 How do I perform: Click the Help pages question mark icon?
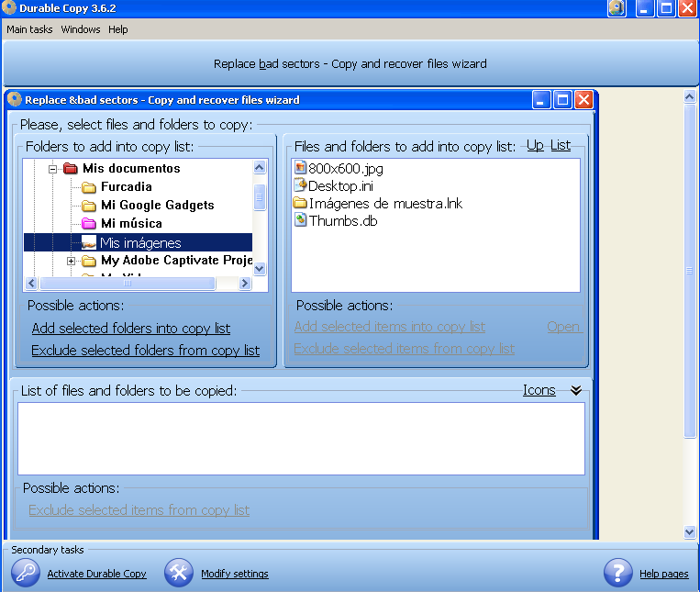point(617,573)
